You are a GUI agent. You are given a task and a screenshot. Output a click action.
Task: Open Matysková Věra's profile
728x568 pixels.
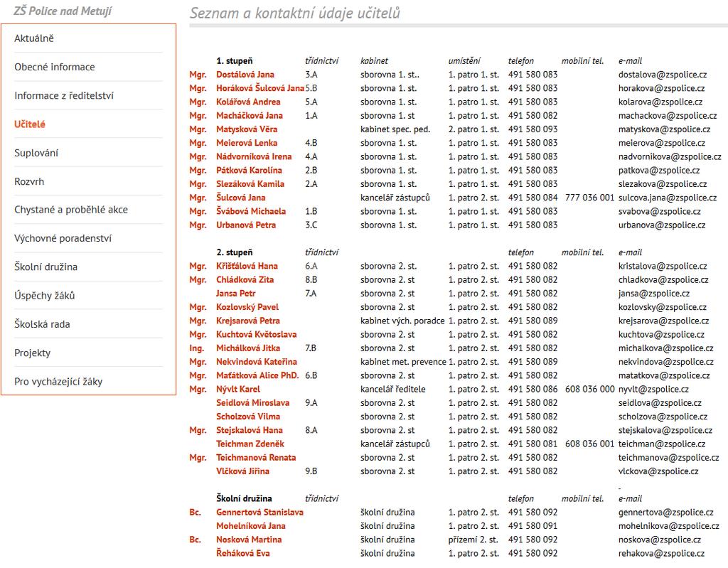(247, 129)
